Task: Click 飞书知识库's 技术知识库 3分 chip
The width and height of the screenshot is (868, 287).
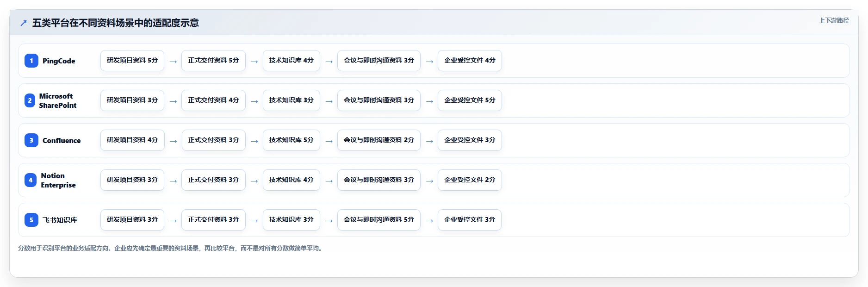Action: click(x=291, y=220)
